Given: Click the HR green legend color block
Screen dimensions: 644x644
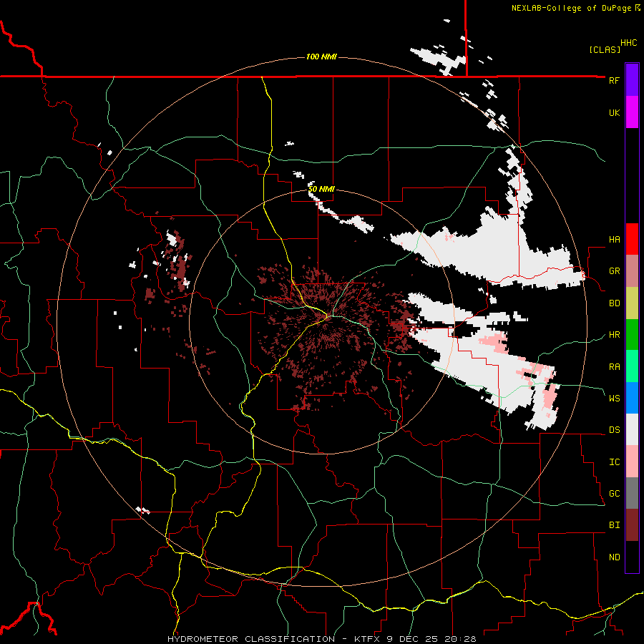Looking at the screenshot, I should point(632,334).
